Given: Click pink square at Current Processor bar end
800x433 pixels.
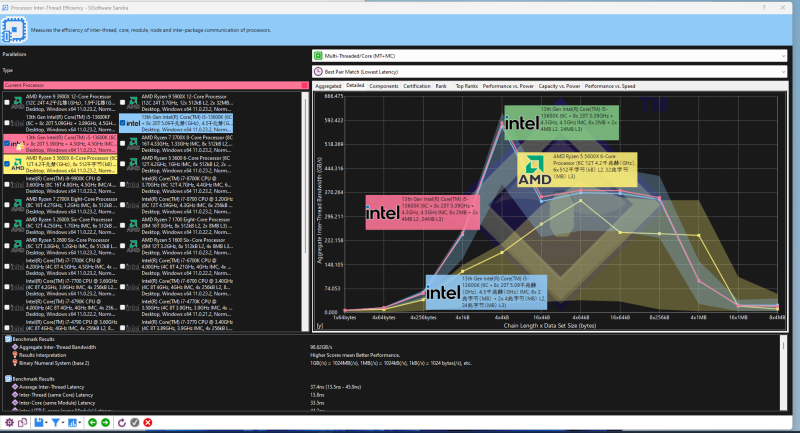Looking at the screenshot, I should point(305,85).
